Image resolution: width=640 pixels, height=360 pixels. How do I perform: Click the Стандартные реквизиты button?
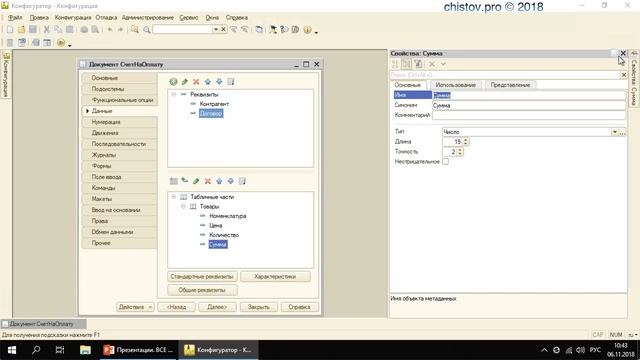click(202, 277)
